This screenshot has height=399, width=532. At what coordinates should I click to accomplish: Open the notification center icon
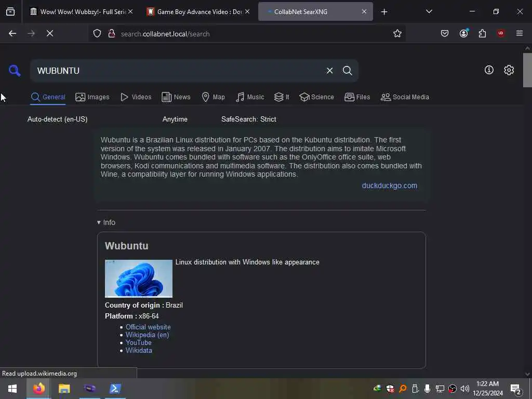pos(516,389)
